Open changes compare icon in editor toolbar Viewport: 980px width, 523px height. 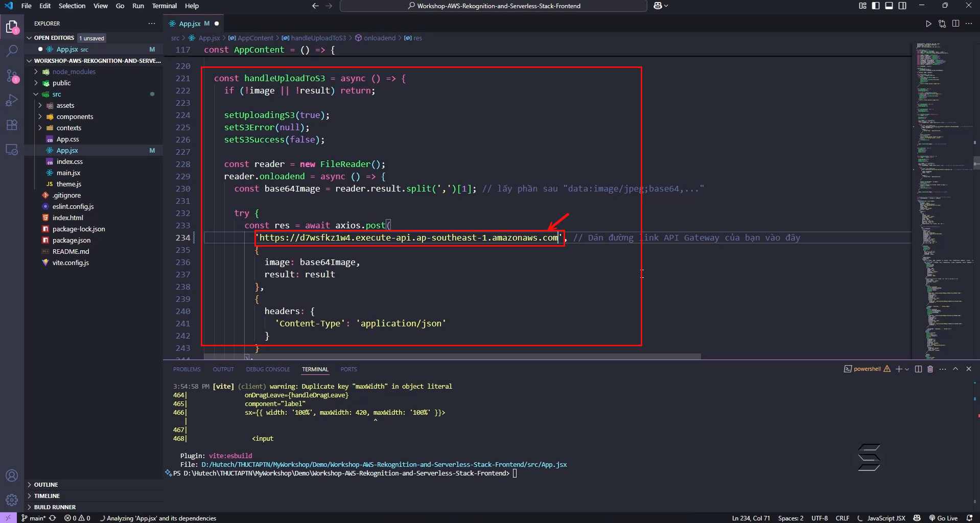[x=942, y=23]
